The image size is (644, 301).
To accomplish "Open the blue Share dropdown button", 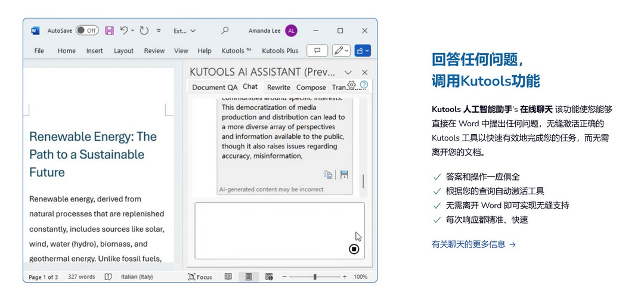I will tap(363, 51).
